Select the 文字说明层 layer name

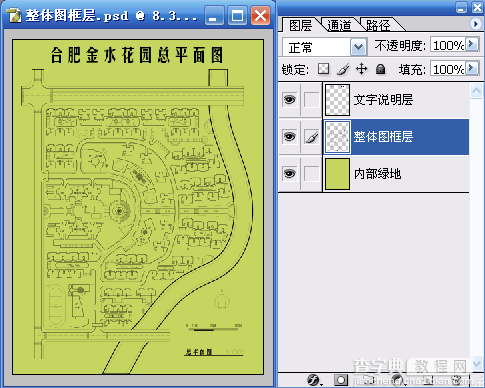[x=383, y=100]
